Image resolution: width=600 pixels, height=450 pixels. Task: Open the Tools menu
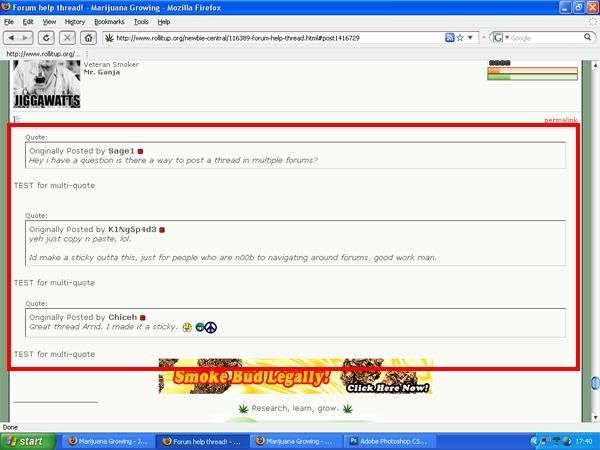pyautogui.click(x=141, y=22)
